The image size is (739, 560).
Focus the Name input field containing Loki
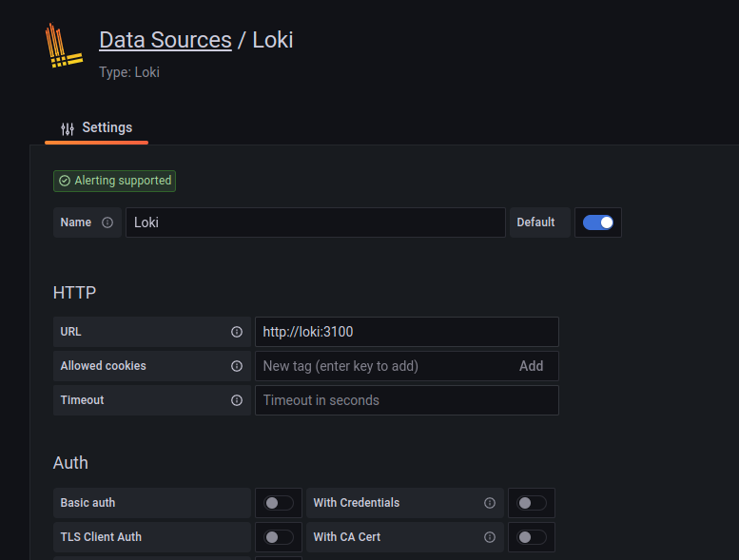click(x=316, y=222)
